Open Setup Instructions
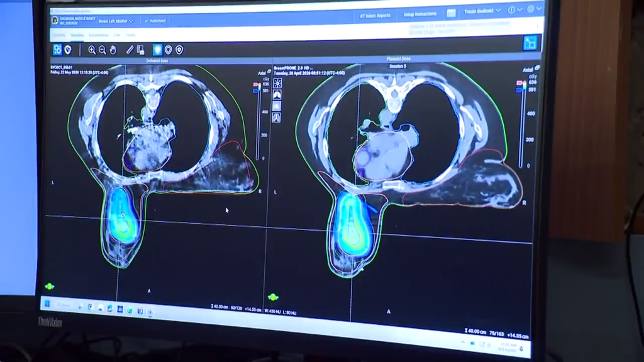 [419, 14]
